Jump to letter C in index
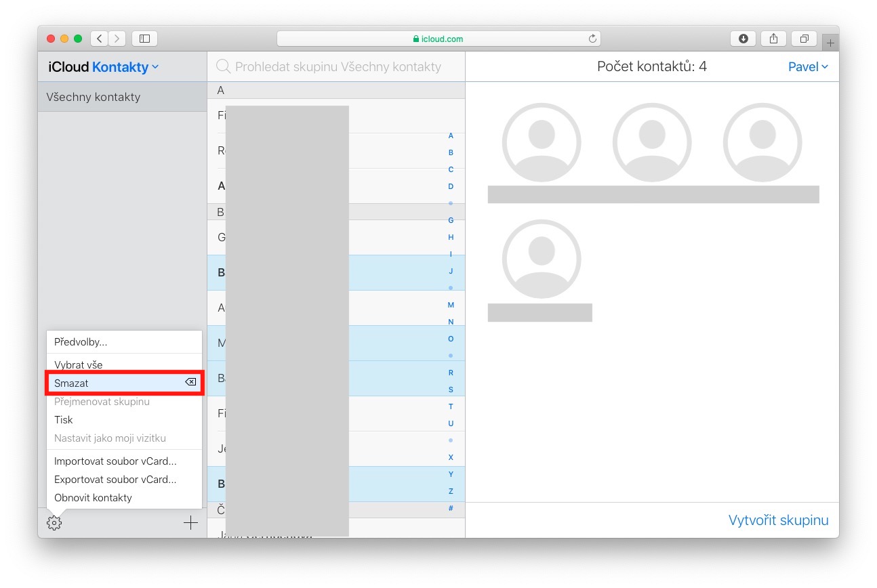 point(451,169)
